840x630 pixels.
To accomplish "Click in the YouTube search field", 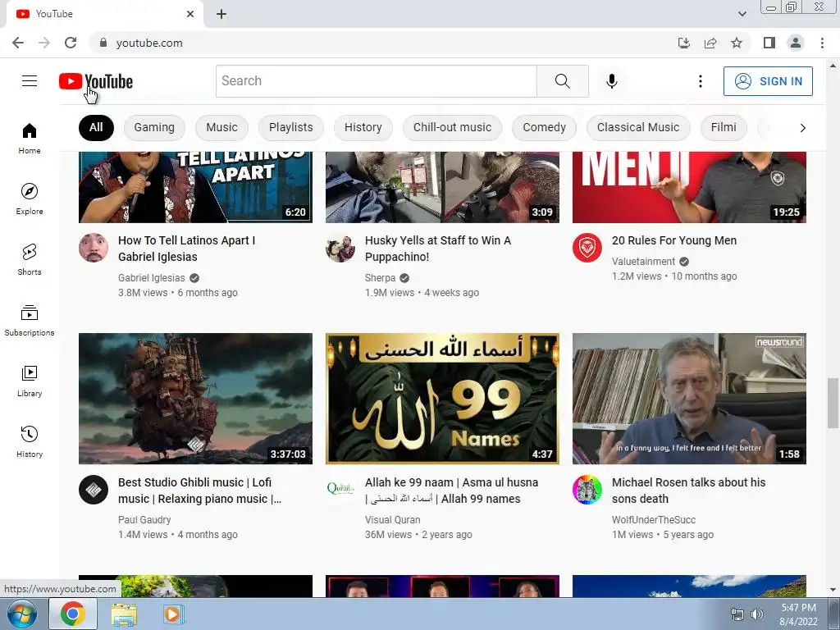I will pyautogui.click(x=376, y=81).
